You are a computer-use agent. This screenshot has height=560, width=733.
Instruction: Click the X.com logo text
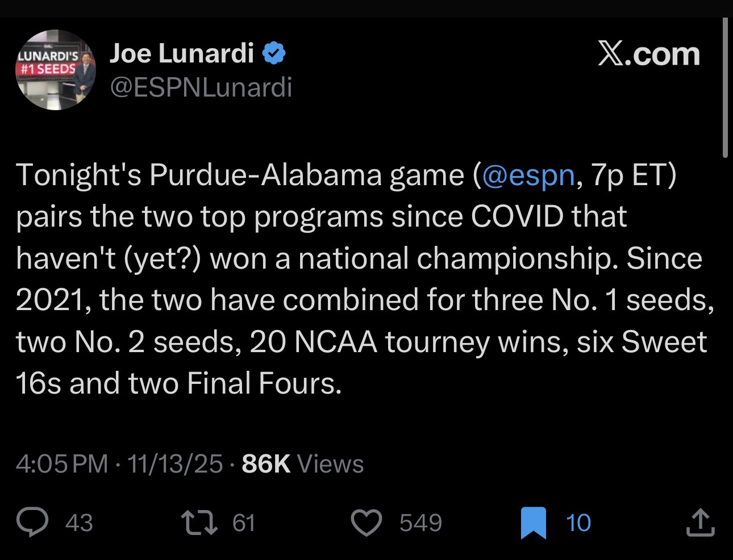[648, 54]
